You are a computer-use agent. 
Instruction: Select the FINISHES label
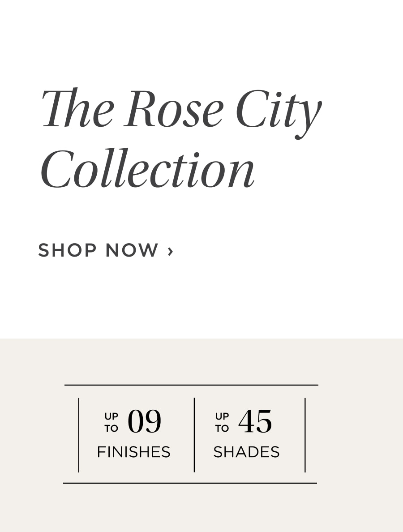click(133, 452)
